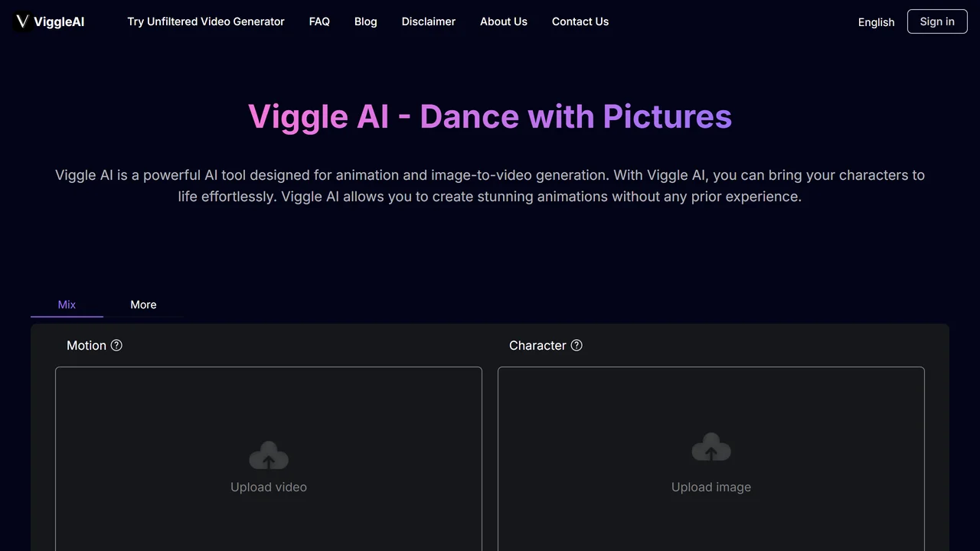Viewport: 980px width, 551px height.
Task: Switch to the More tab
Action: pos(143,305)
